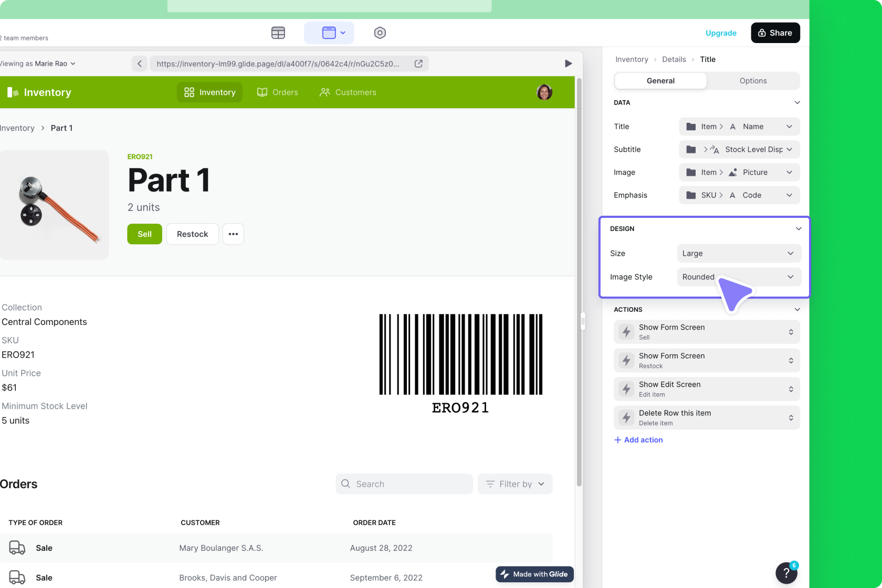
Task: Click the Orders search field
Action: click(404, 484)
